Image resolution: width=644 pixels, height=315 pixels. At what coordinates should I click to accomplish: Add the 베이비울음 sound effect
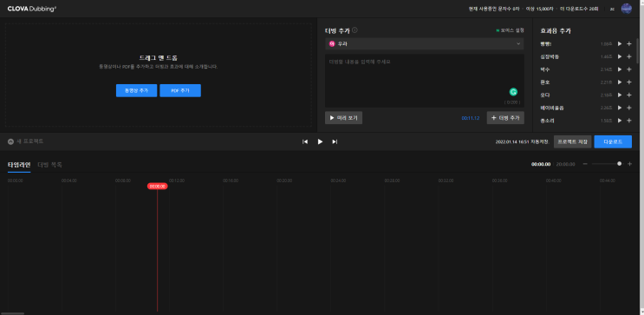coord(628,108)
